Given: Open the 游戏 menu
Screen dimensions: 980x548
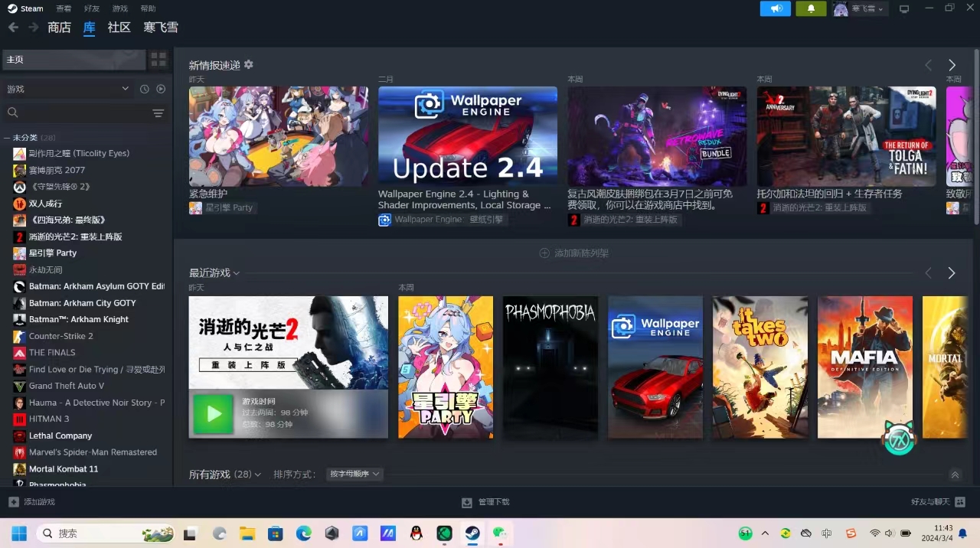Looking at the screenshot, I should pyautogui.click(x=120, y=8).
